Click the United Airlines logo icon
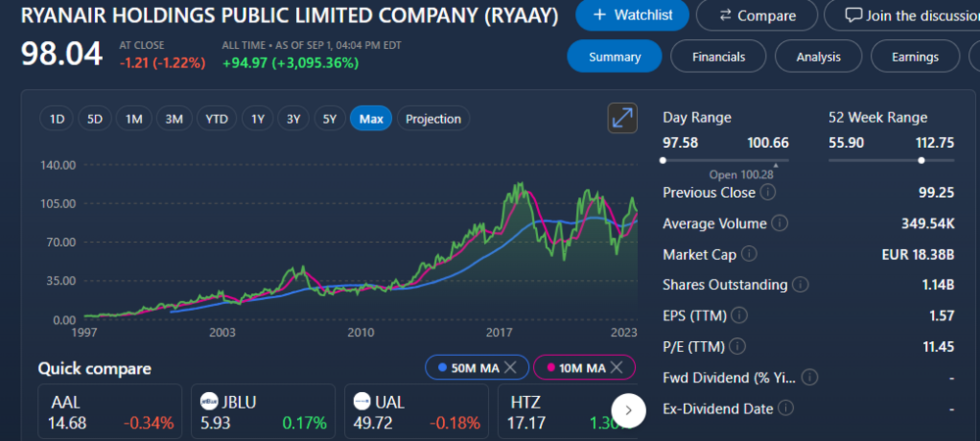The image size is (980, 441). (x=363, y=401)
